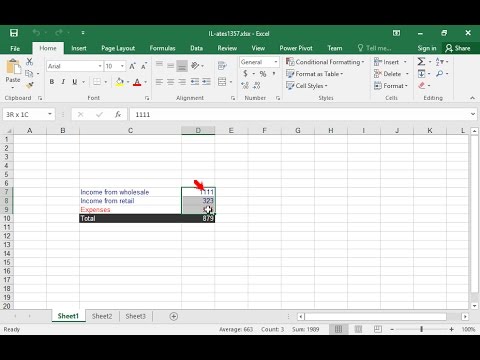
Task: Toggle Underline formatting
Action: pyautogui.click(x=75, y=82)
